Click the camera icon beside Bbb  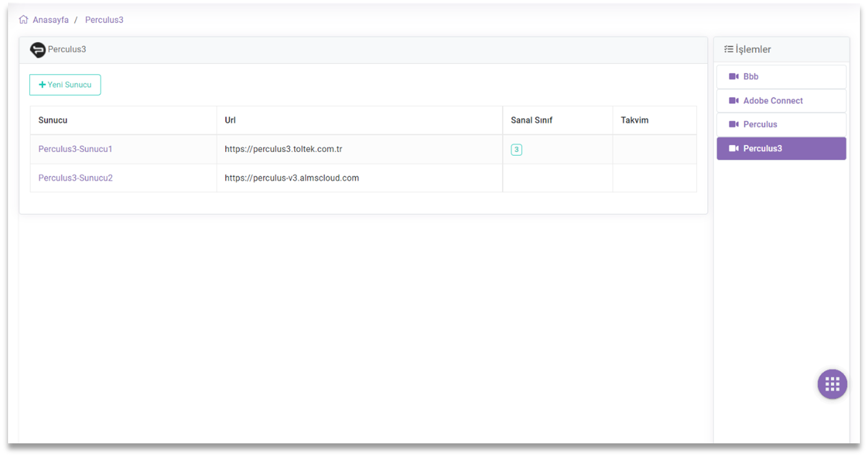(x=733, y=76)
